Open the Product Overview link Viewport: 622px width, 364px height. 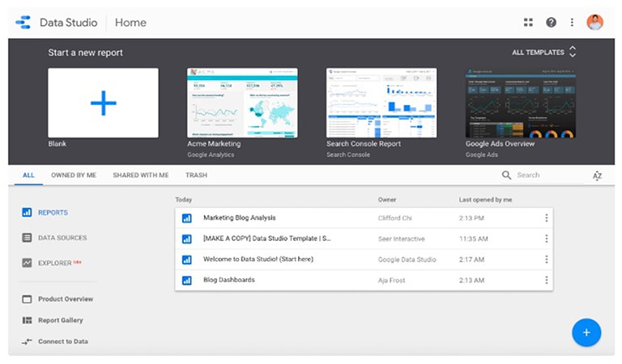click(66, 299)
